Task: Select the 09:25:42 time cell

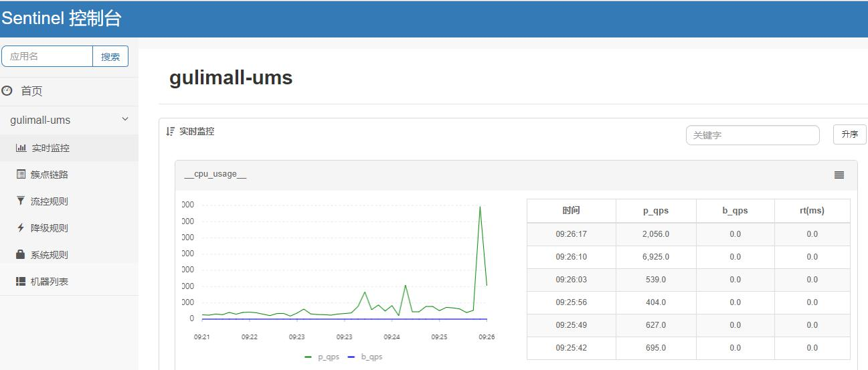Action: coord(572,348)
